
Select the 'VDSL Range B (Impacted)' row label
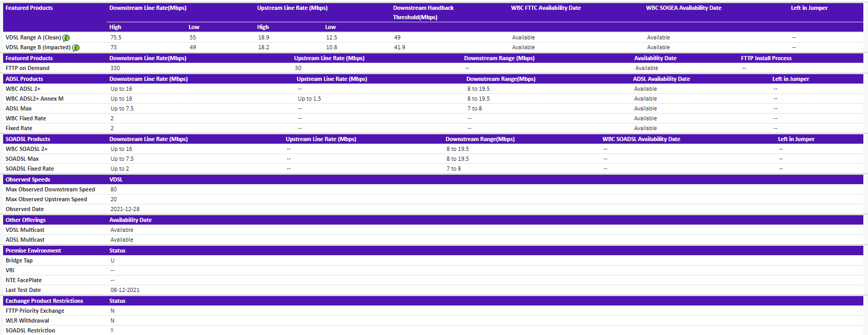coord(38,47)
